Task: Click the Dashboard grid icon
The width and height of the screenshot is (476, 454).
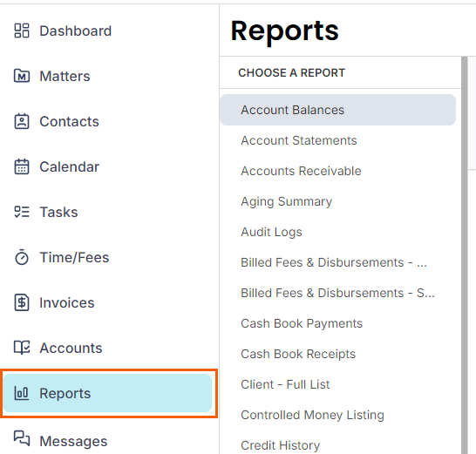Action: coord(22,30)
